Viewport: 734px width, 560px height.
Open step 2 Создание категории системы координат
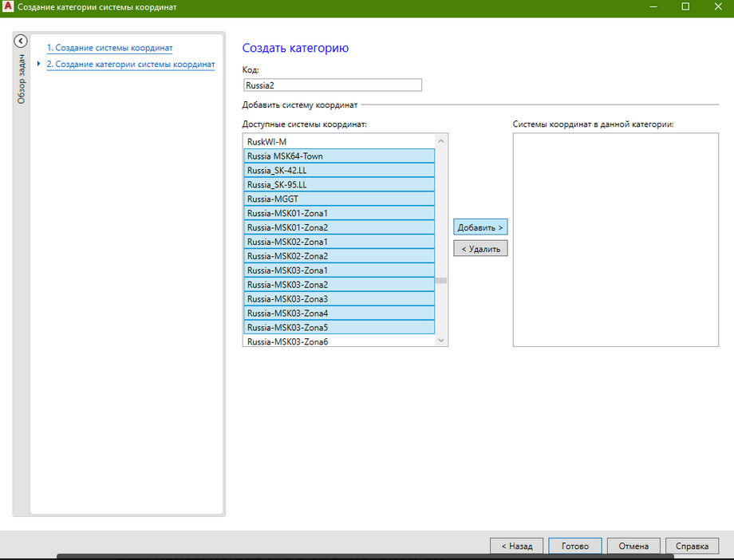[130, 64]
